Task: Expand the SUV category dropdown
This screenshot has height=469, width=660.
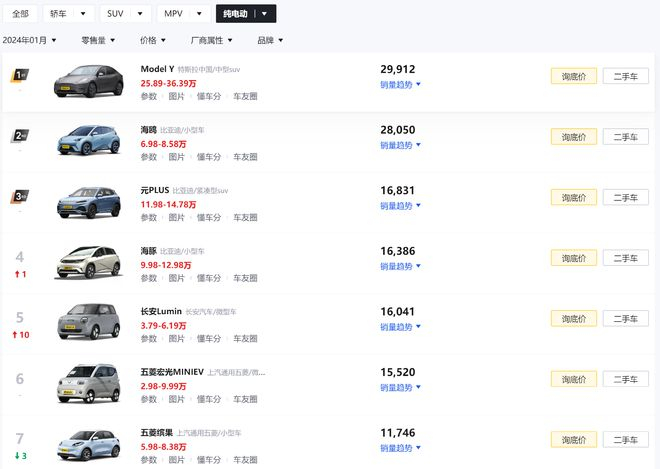Action: coord(125,14)
